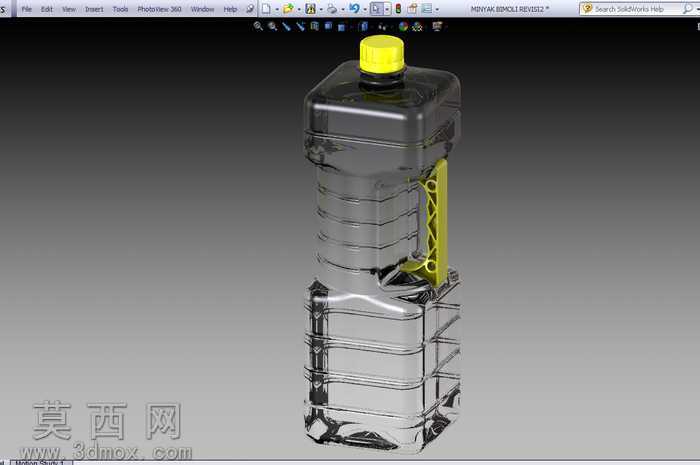
Task: Click the Search SolidWorks Help field
Action: tap(638, 9)
